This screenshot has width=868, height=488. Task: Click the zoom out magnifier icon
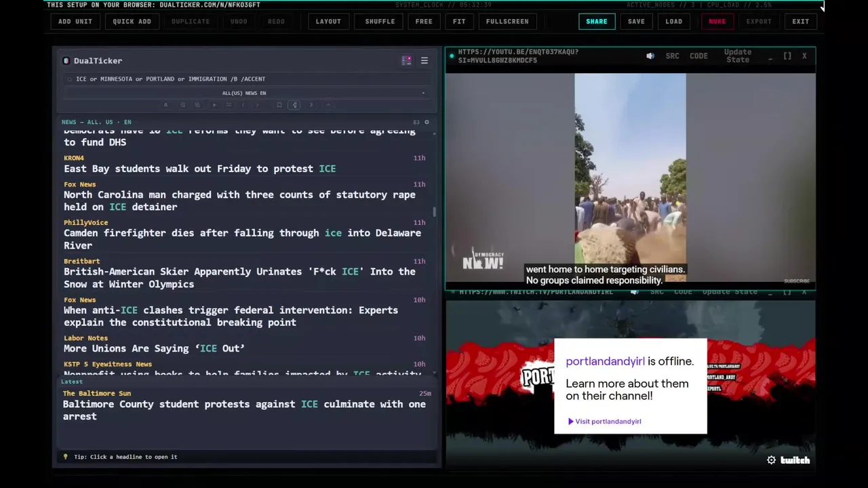(x=182, y=105)
